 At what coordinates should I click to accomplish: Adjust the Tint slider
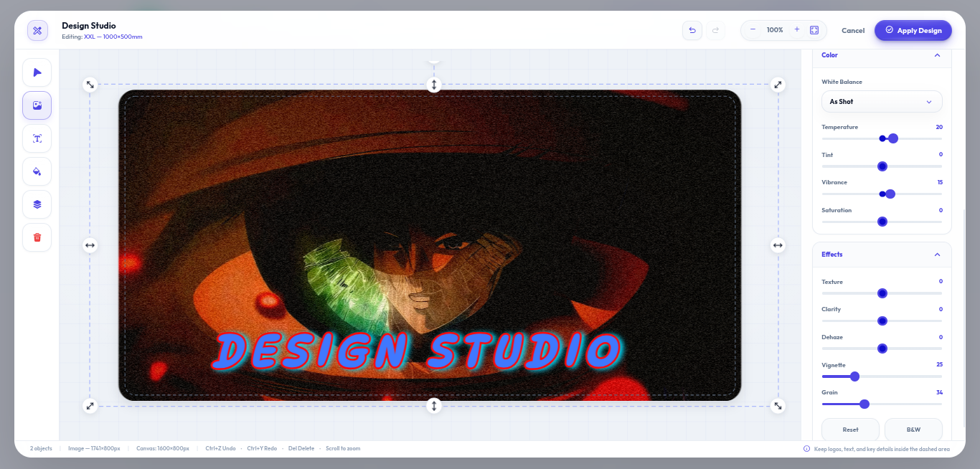pos(882,166)
